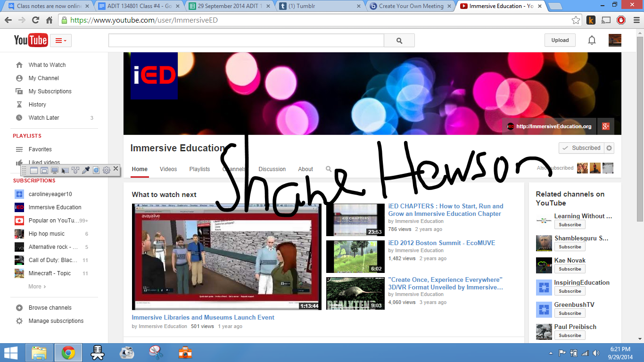Open Immersive Libraries and Museums Launch Event title
This screenshot has width=644, height=362.
[203, 318]
